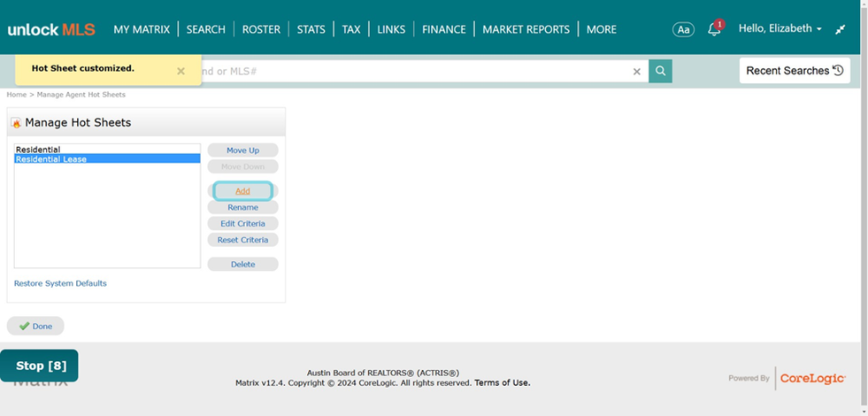Click the Edit Criteria button
Image resolution: width=868 pixels, height=416 pixels.
click(242, 224)
